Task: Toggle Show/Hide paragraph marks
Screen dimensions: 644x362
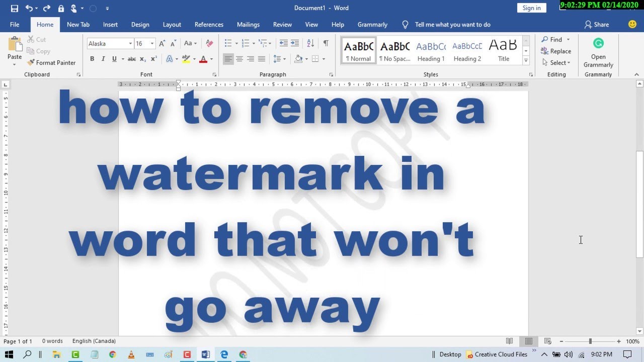Action: [326, 44]
